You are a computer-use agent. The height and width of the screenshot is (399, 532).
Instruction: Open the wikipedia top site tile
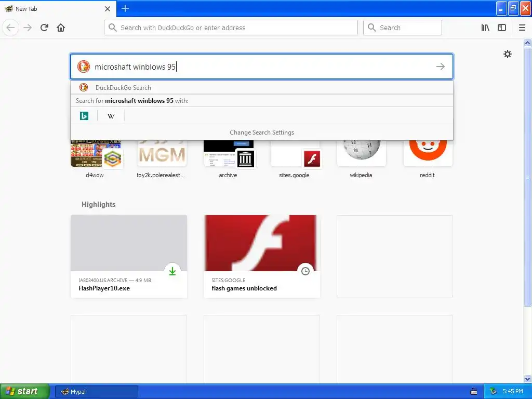pyautogui.click(x=362, y=159)
